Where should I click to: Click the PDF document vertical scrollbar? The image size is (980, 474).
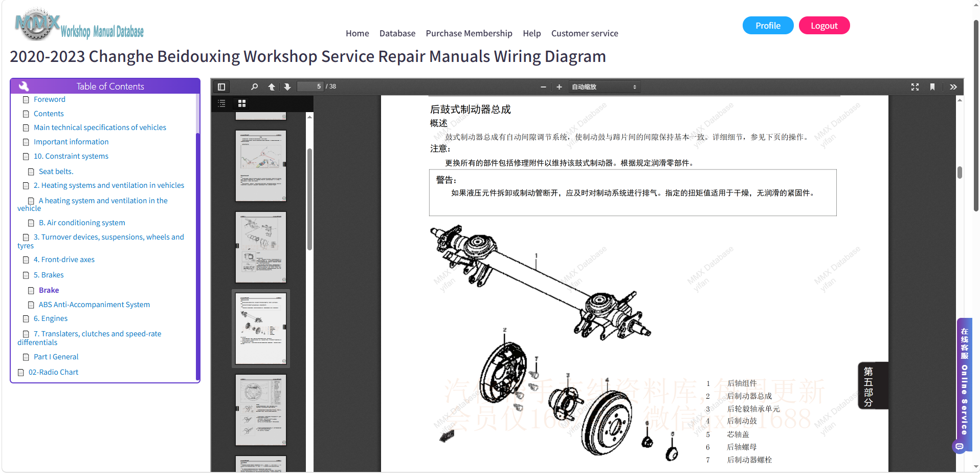pos(960,173)
